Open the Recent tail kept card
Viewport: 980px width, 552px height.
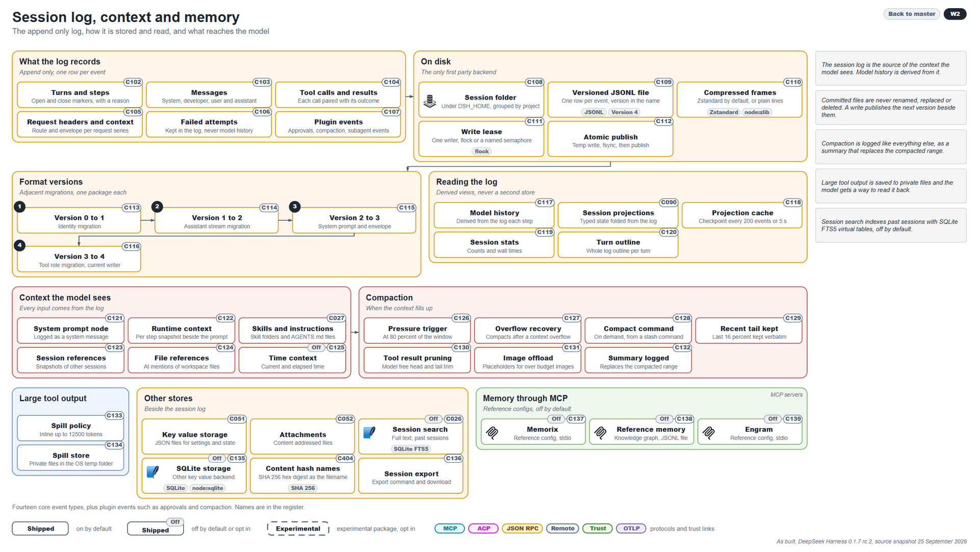(x=749, y=332)
